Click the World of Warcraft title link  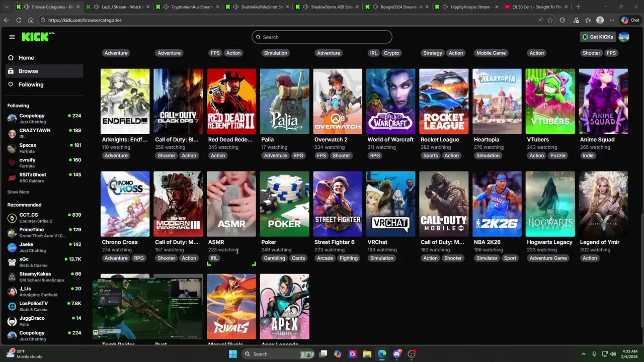(390, 139)
